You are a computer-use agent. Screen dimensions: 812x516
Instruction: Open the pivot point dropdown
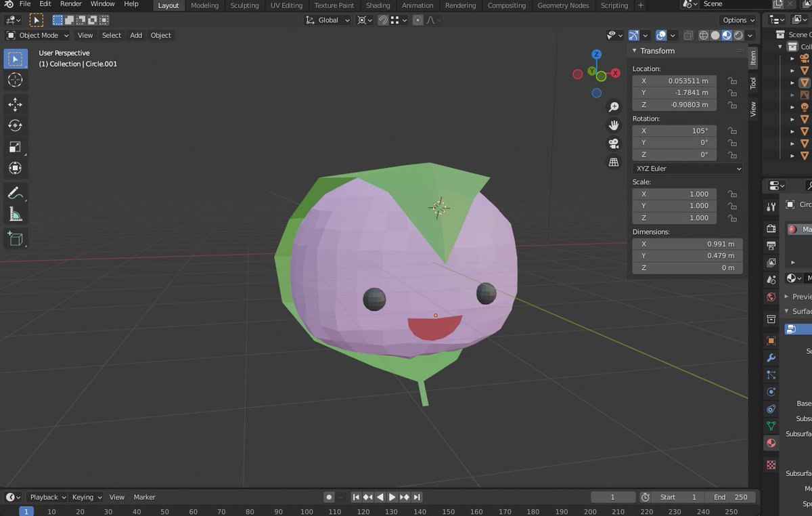coord(365,20)
